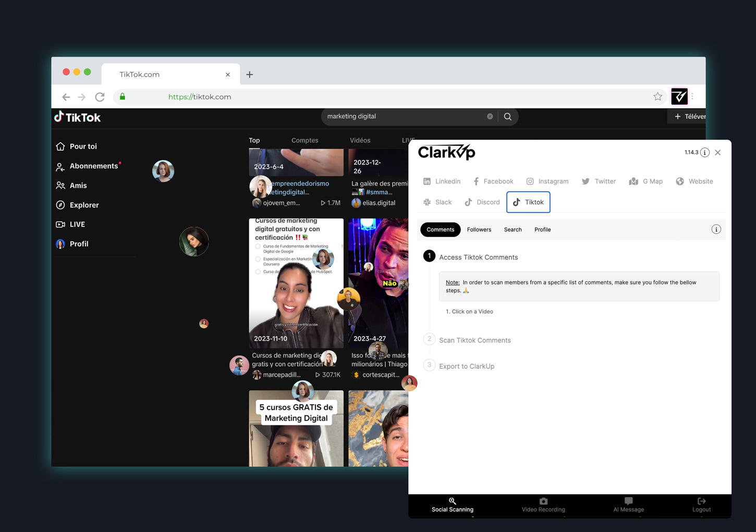Open Amis in TikTok sidebar

tap(71, 185)
